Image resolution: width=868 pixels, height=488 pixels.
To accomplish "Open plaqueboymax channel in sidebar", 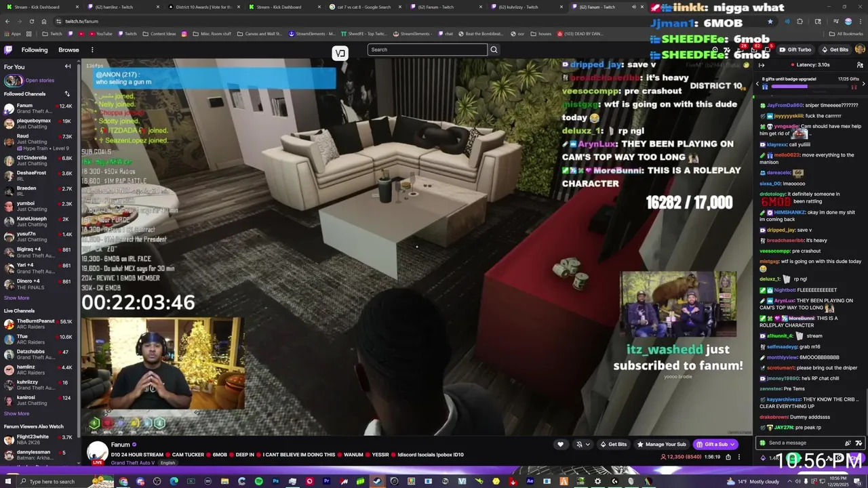I will [x=38, y=124].
